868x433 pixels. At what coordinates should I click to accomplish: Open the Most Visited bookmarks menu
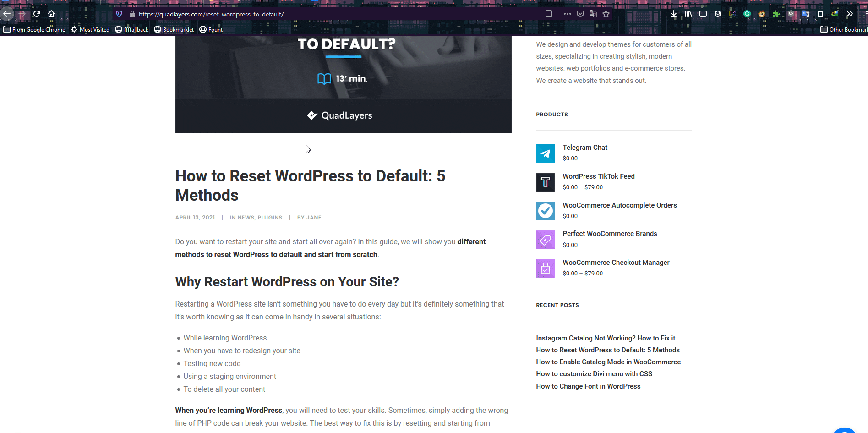[x=90, y=29]
